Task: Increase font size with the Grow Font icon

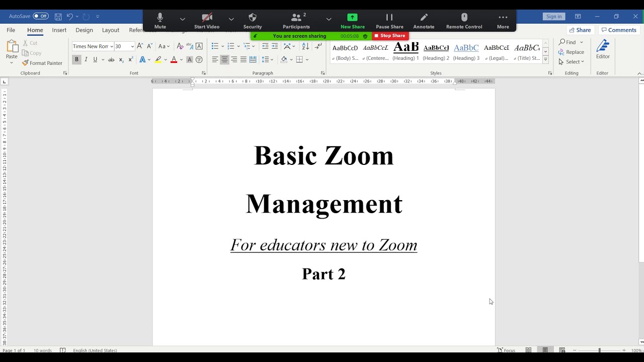Action: pyautogui.click(x=140, y=46)
